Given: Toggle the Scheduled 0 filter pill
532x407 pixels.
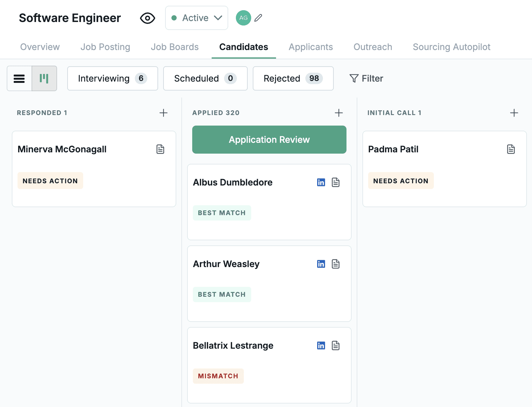Looking at the screenshot, I should (205, 78).
